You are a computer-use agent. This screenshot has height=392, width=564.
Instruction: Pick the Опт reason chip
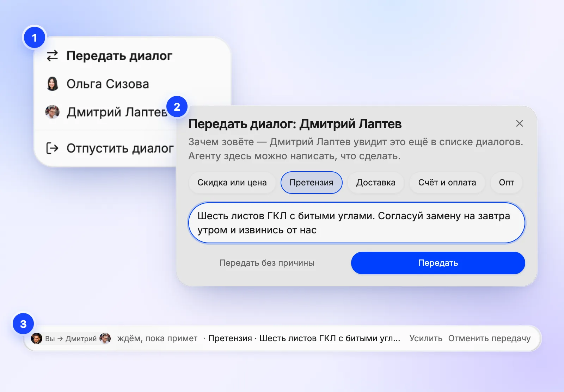507,183
